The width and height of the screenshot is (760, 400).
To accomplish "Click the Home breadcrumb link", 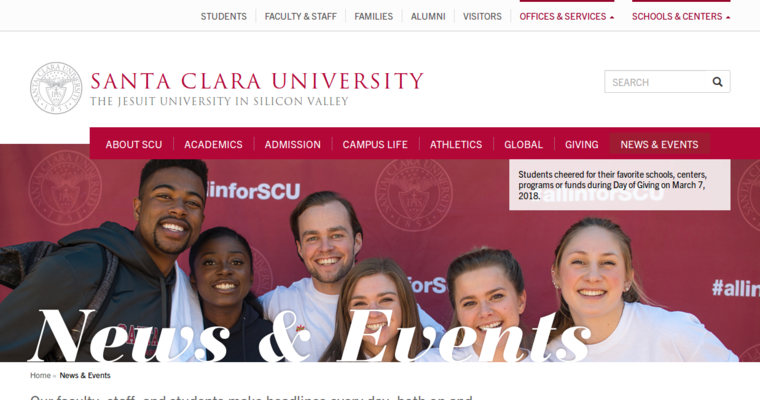I will (x=40, y=375).
